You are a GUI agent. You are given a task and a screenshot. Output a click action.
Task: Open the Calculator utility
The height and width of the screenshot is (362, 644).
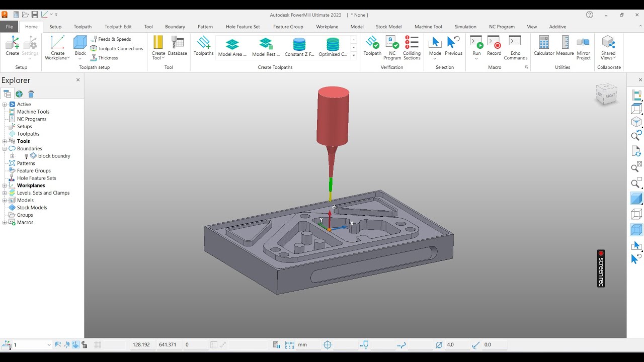click(x=544, y=46)
